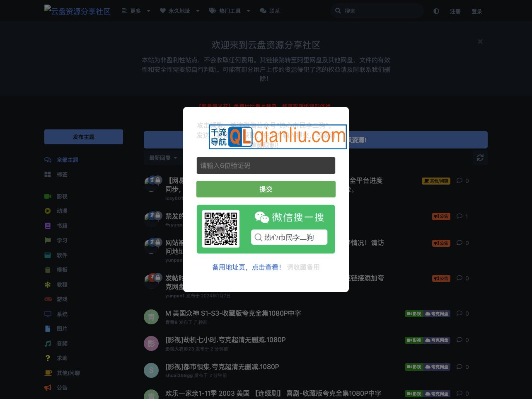
Task: Open the 游戏 category icon
Action: pyautogui.click(x=48, y=299)
